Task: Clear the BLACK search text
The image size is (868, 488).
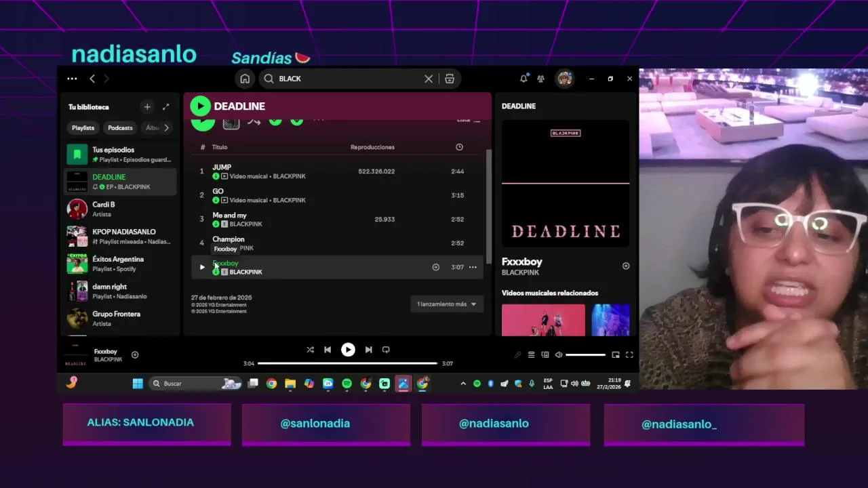Action: 429,79
